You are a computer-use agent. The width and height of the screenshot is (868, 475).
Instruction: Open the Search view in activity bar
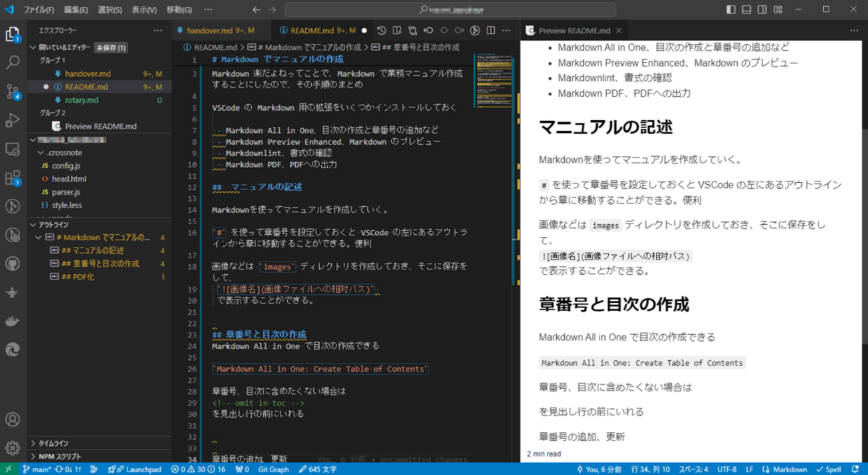click(x=13, y=63)
